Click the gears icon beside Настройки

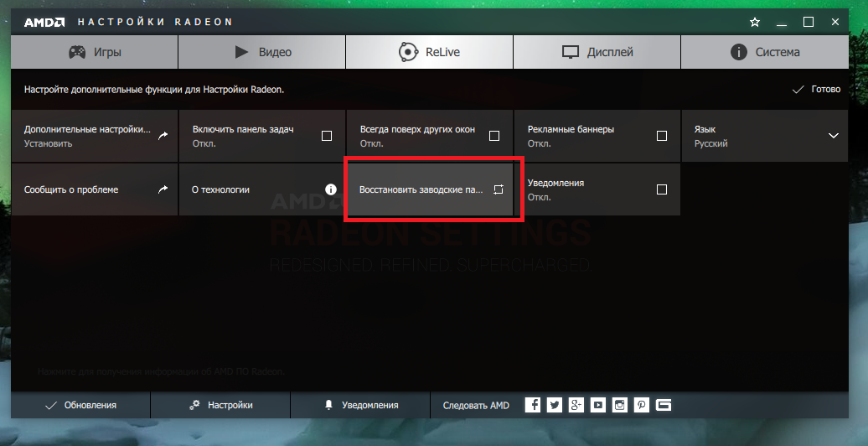pyautogui.click(x=195, y=405)
